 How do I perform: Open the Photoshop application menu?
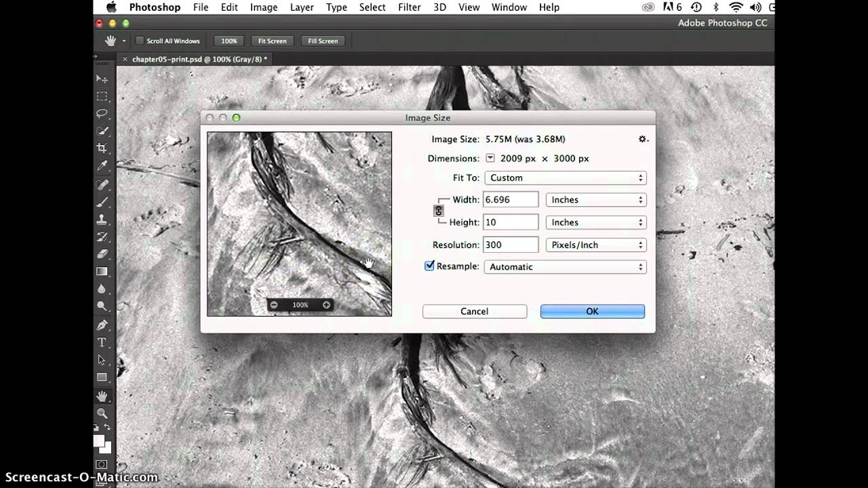coord(155,7)
